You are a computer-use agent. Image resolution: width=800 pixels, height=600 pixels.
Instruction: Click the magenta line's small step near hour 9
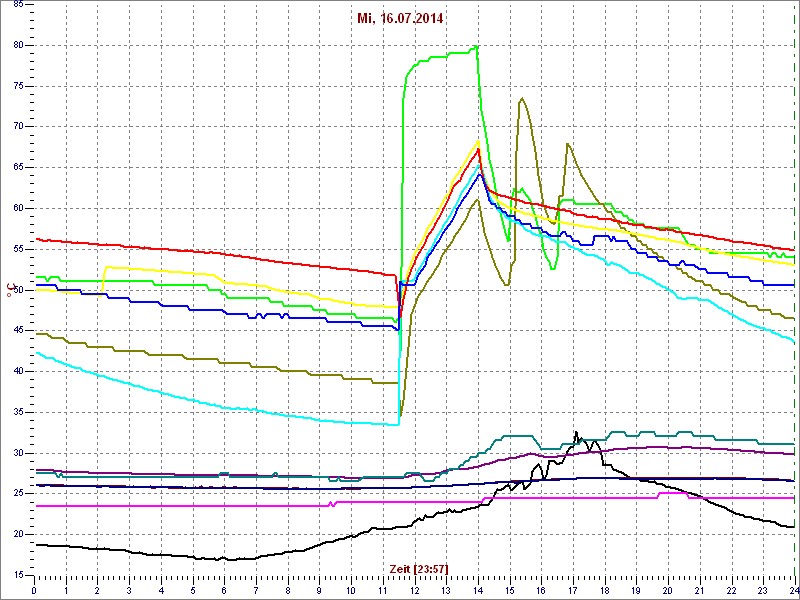[x=332, y=503]
